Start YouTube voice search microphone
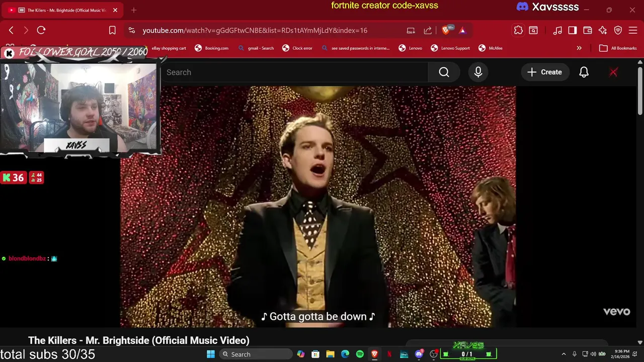Viewport: 644px width, 362px height. pos(478,72)
